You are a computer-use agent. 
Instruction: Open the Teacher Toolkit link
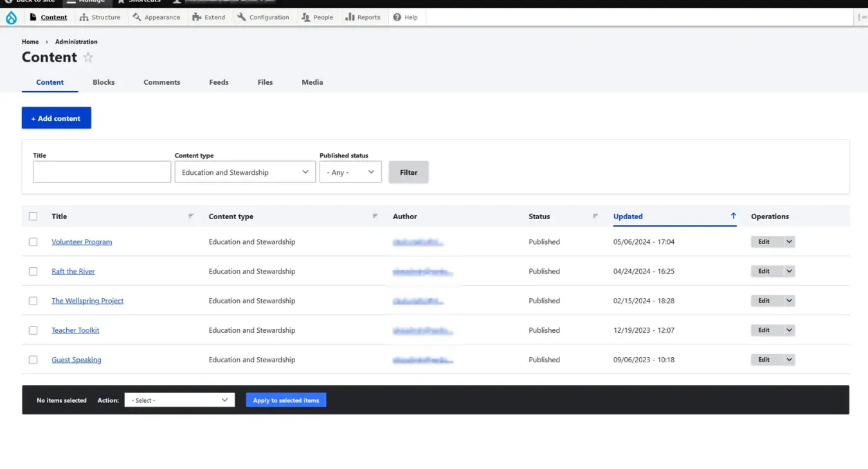point(75,330)
